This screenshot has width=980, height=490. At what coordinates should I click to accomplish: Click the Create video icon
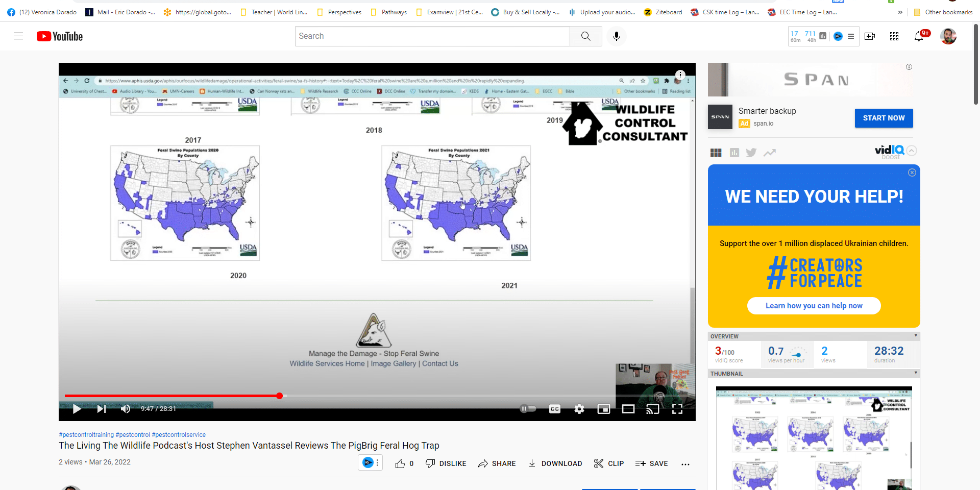pyautogui.click(x=870, y=36)
